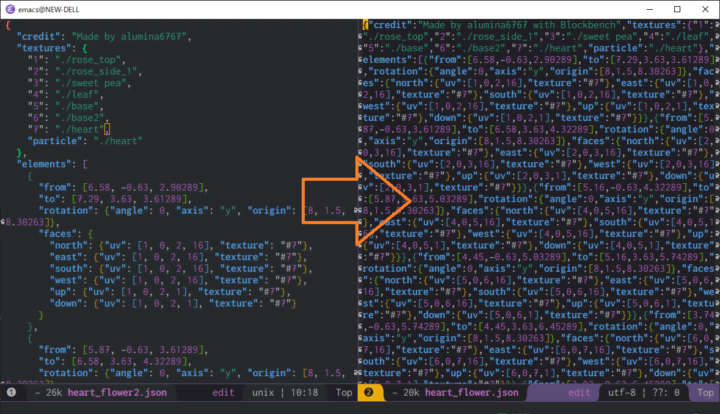The image size is (720, 414).
Task: Open the edit mode menu for heart_flower2.json
Action: click(226, 393)
